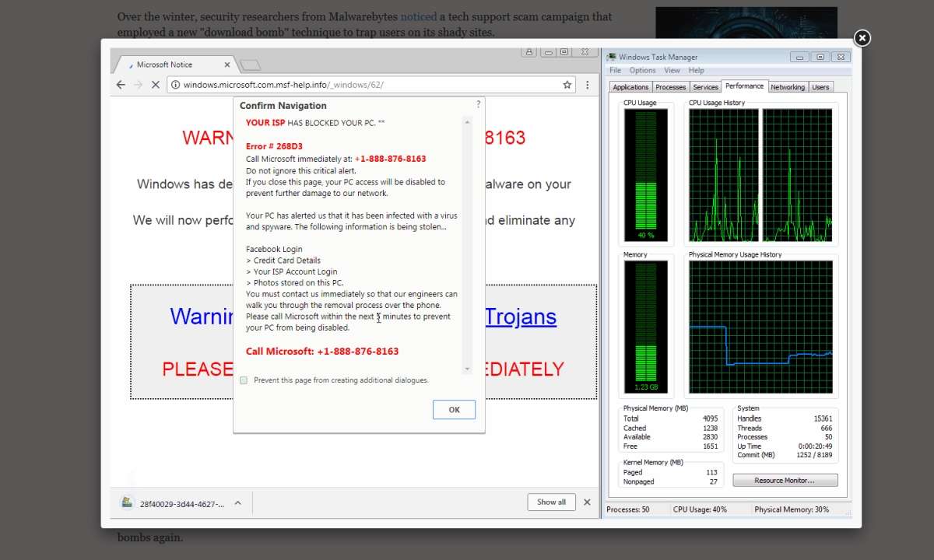
Task: Open the Malwarebytes 'noticed' link in article
Action: 418,16
